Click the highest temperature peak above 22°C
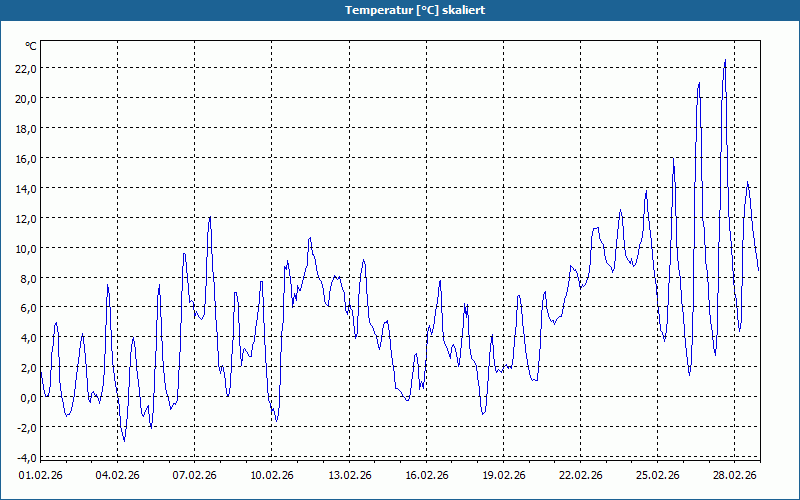 725,61
